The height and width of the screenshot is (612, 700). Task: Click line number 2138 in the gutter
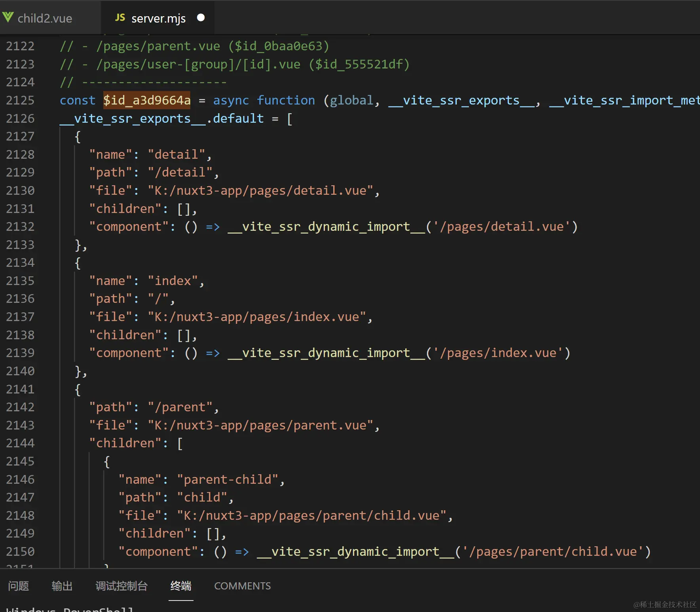click(x=20, y=335)
